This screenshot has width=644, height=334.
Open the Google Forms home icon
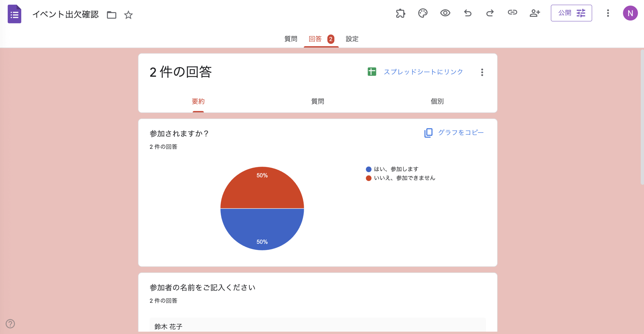(14, 14)
